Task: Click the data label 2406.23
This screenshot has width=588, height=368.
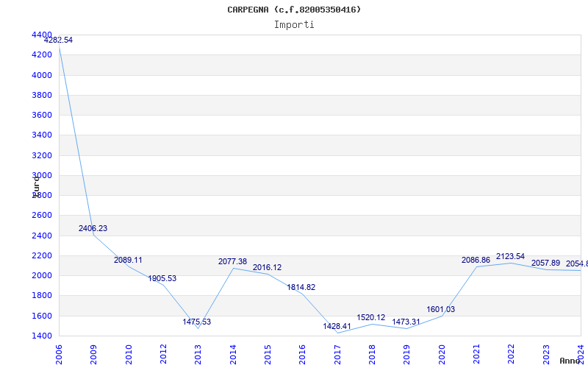Action: [93, 228]
